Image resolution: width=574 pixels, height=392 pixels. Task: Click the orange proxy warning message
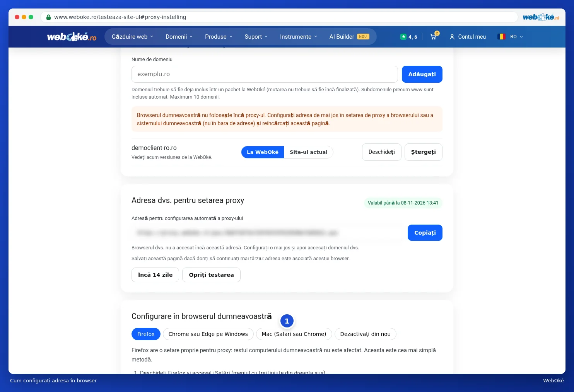287,119
